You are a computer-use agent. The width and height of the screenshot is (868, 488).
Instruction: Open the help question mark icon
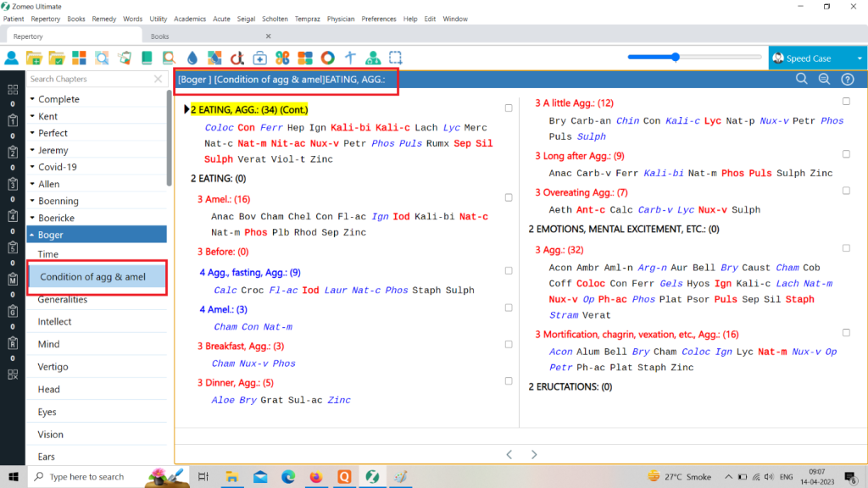coord(847,79)
